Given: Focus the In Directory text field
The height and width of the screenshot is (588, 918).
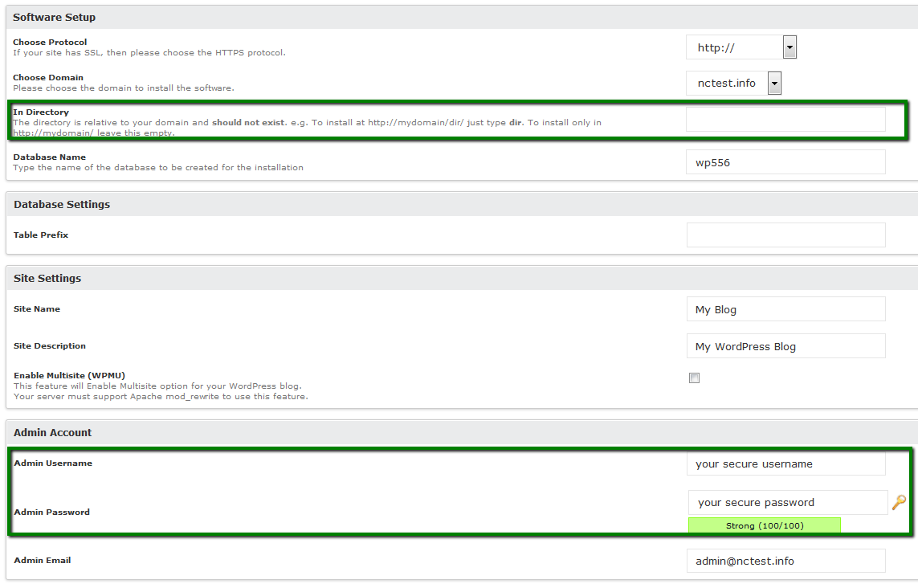Looking at the screenshot, I should coord(785,120).
